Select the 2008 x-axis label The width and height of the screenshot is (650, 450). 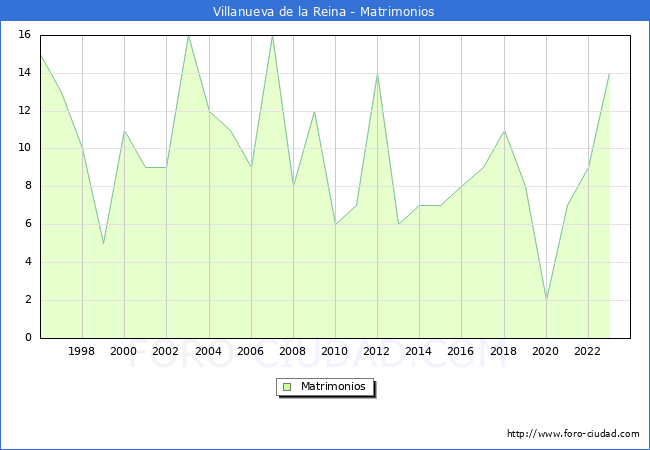pyautogui.click(x=293, y=351)
